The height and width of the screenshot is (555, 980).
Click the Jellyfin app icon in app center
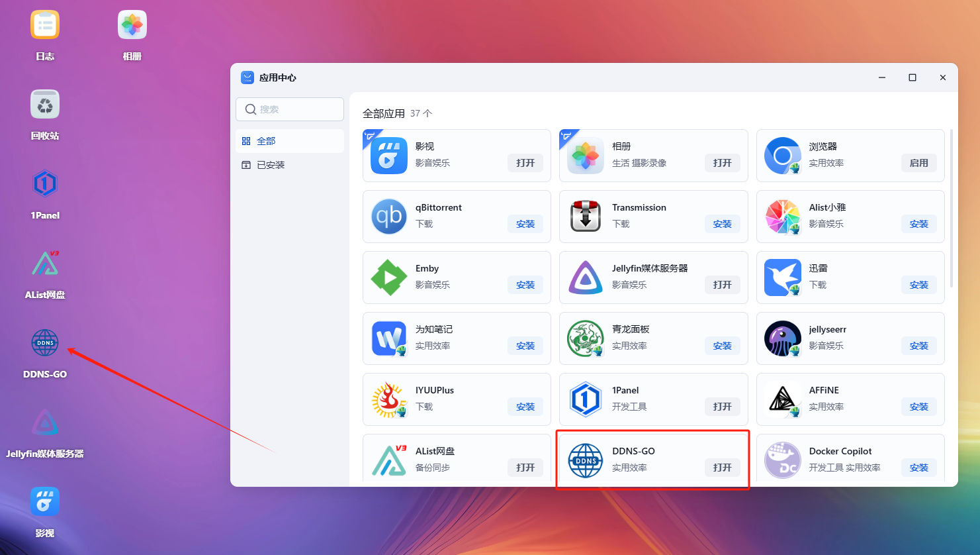pyautogui.click(x=586, y=277)
